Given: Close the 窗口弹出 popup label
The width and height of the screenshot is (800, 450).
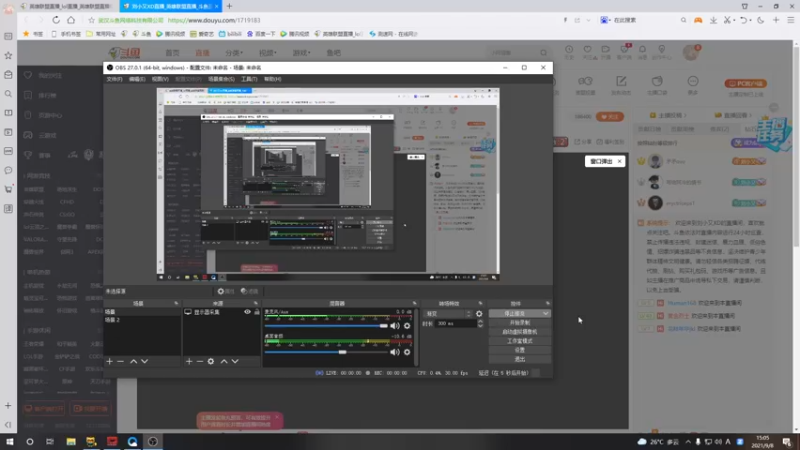Looking at the screenshot, I should point(619,161).
